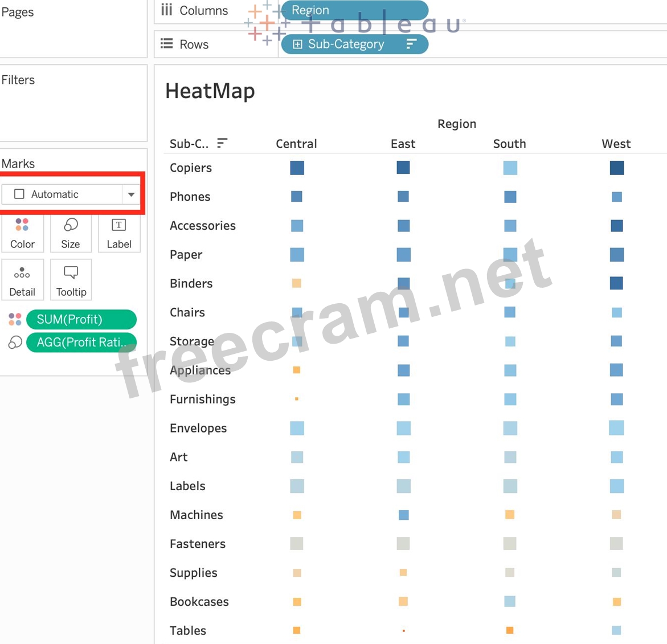Click the West region column header
Image resolution: width=667 pixels, height=644 pixels.
616,144
